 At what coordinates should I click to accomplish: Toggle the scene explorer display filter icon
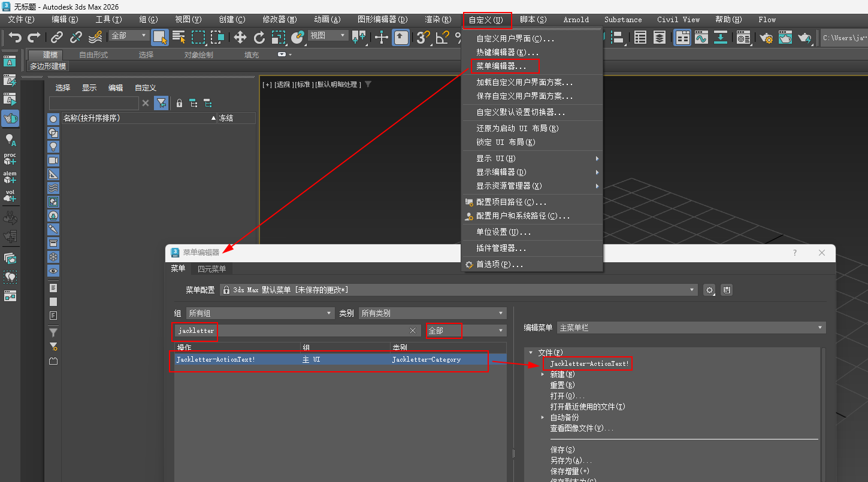[x=161, y=103]
